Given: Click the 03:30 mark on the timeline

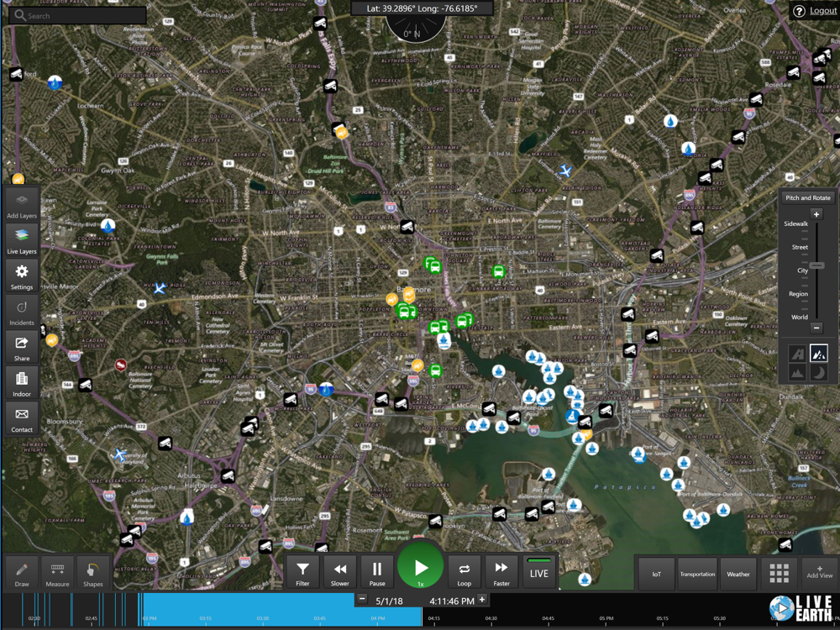Looking at the screenshot, I should (x=262, y=618).
